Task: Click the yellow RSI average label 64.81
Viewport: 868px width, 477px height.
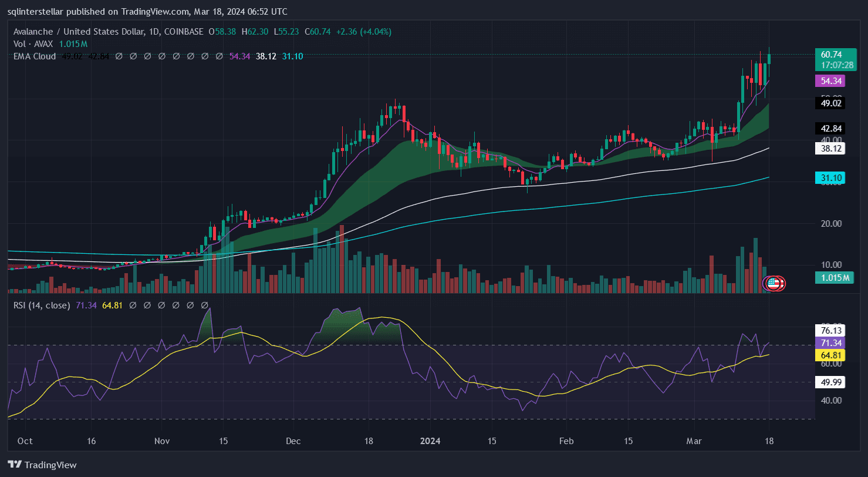Action: click(830, 355)
